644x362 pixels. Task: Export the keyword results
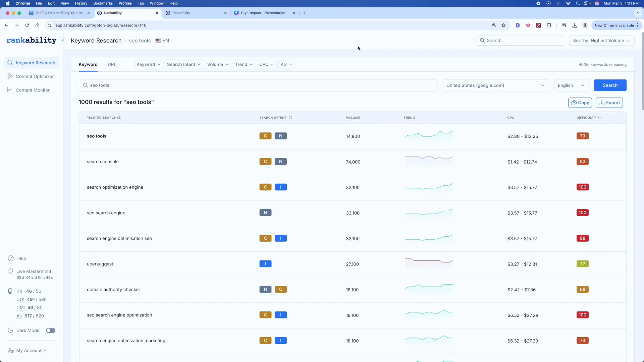tap(609, 103)
